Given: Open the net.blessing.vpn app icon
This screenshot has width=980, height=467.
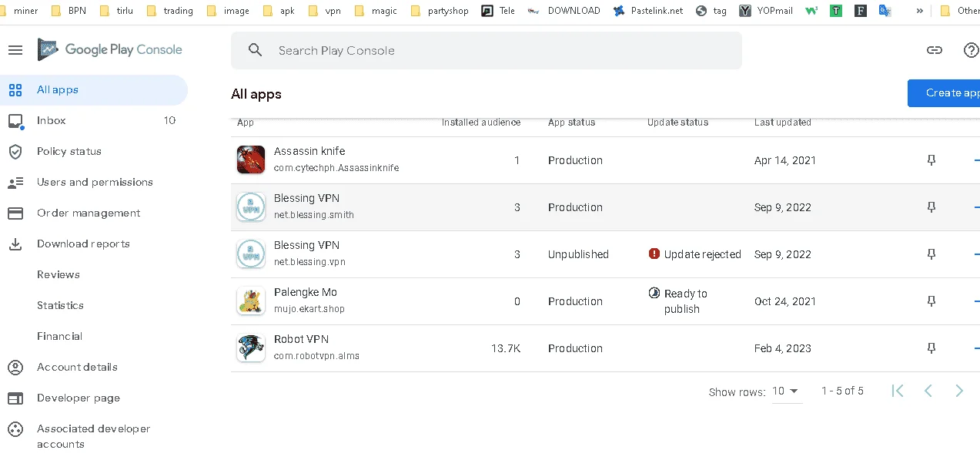Looking at the screenshot, I should point(251,254).
